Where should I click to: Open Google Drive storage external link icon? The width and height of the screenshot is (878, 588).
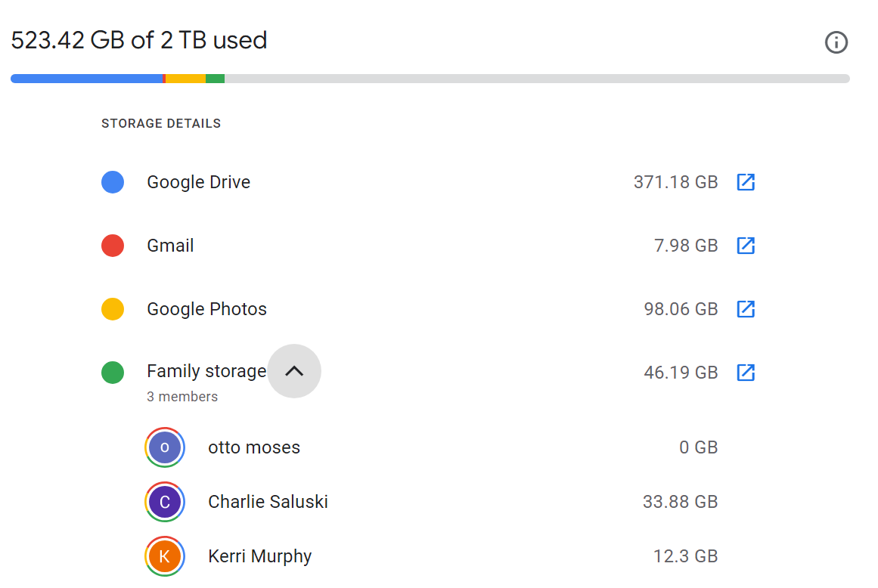point(746,182)
